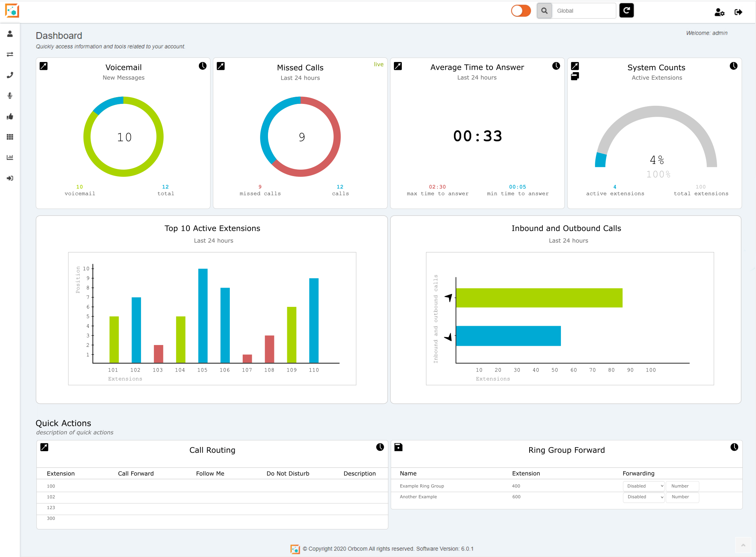Click the phone icon in the sidebar
The width and height of the screenshot is (756, 557).
(10, 75)
